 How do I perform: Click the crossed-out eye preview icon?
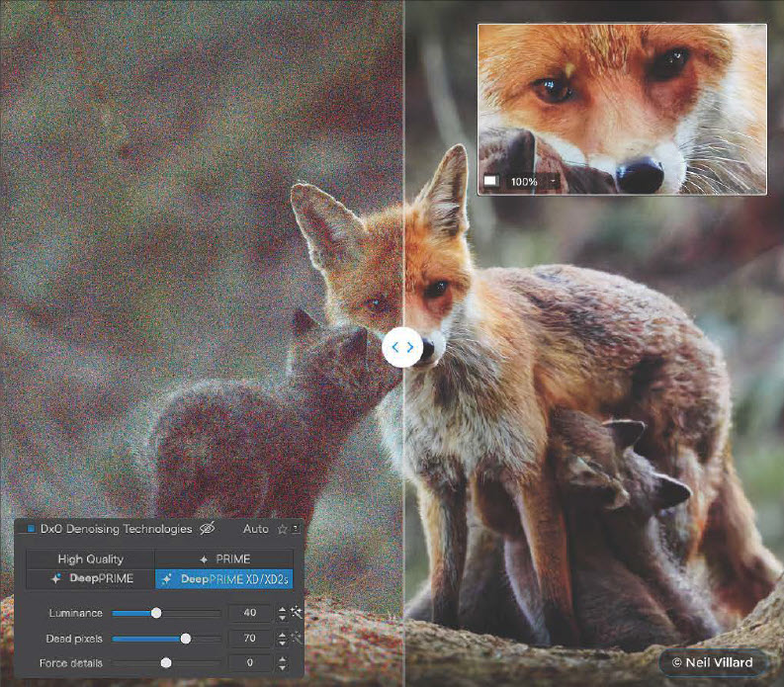207,529
